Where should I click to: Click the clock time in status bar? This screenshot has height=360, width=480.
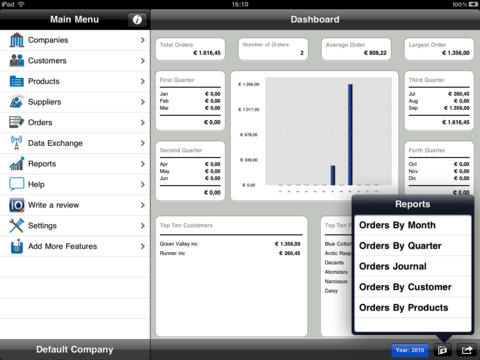tap(240, 4)
